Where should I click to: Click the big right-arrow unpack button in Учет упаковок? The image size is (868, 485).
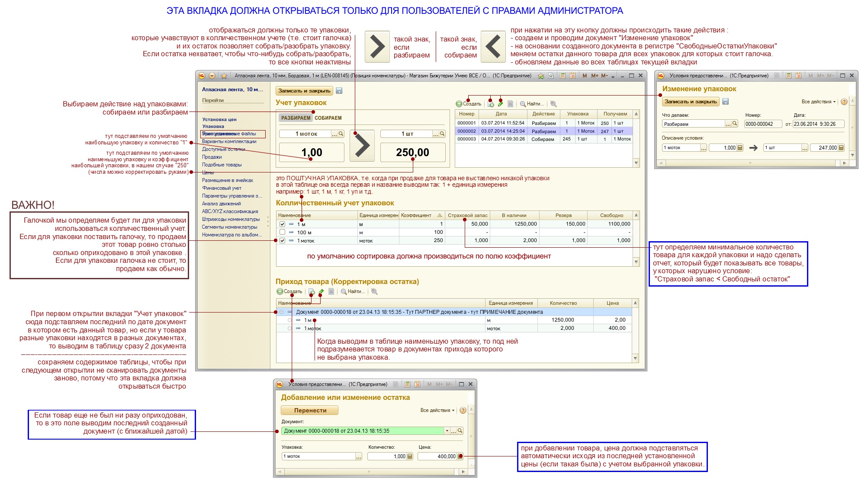(x=362, y=146)
